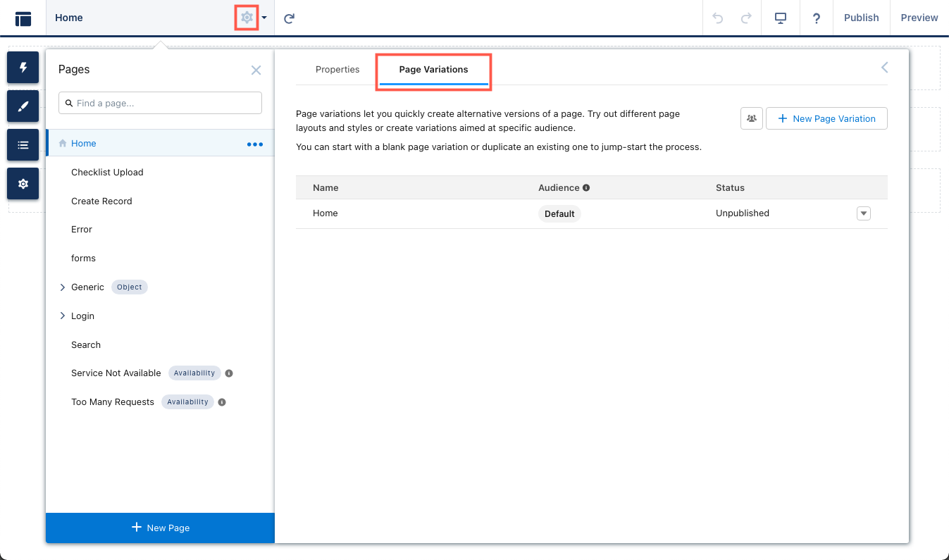The width and height of the screenshot is (949, 560).
Task: Open the help question mark menu
Action: point(817,18)
